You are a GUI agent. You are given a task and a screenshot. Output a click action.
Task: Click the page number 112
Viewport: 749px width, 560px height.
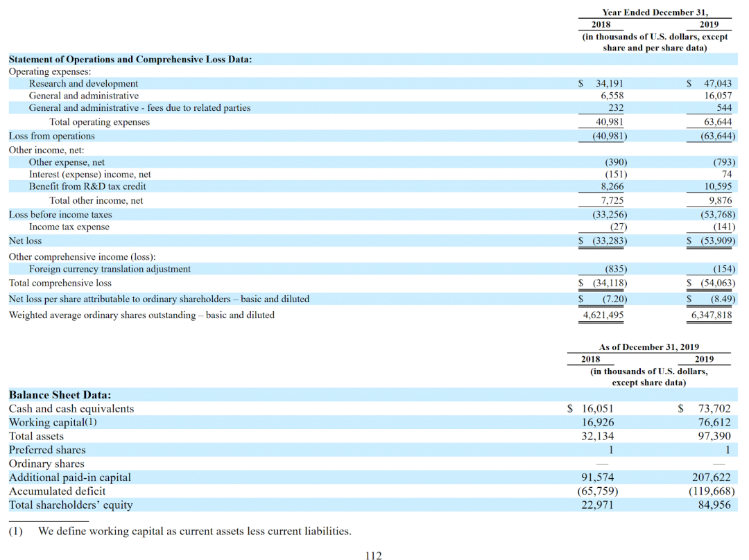click(x=374, y=556)
